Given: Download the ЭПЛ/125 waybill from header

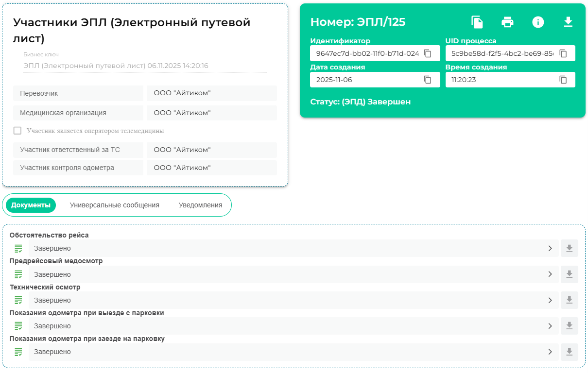Looking at the screenshot, I should 568,22.
